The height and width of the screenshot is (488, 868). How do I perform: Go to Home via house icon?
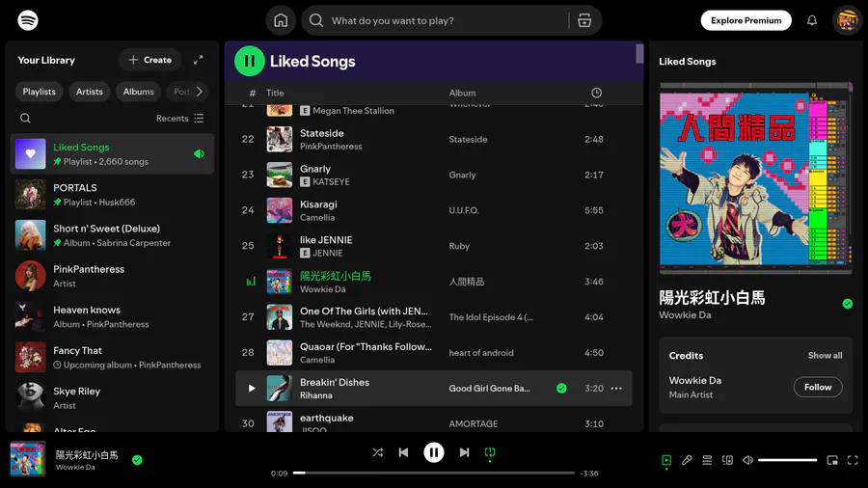coord(281,20)
